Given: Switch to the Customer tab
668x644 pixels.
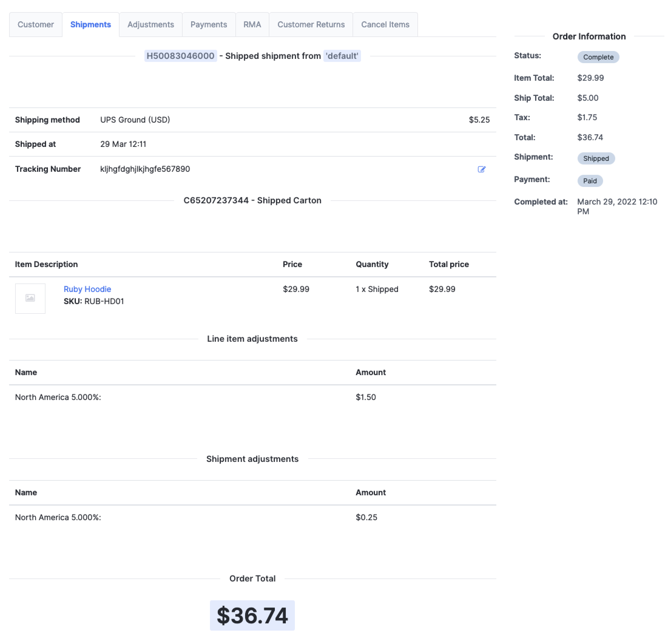Looking at the screenshot, I should [x=35, y=24].
